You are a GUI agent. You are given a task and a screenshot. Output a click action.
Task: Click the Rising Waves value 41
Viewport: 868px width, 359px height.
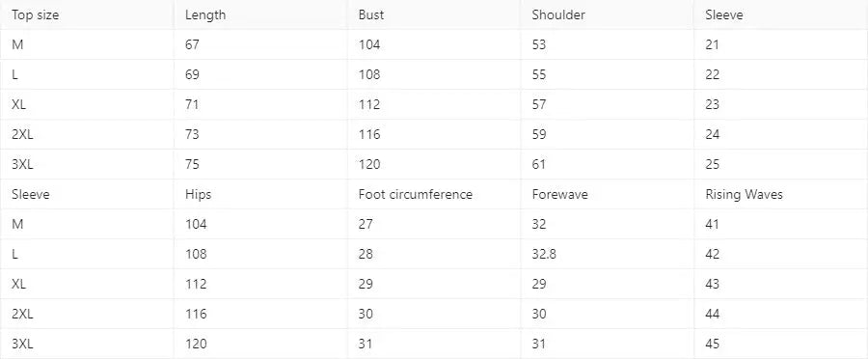pos(713,224)
